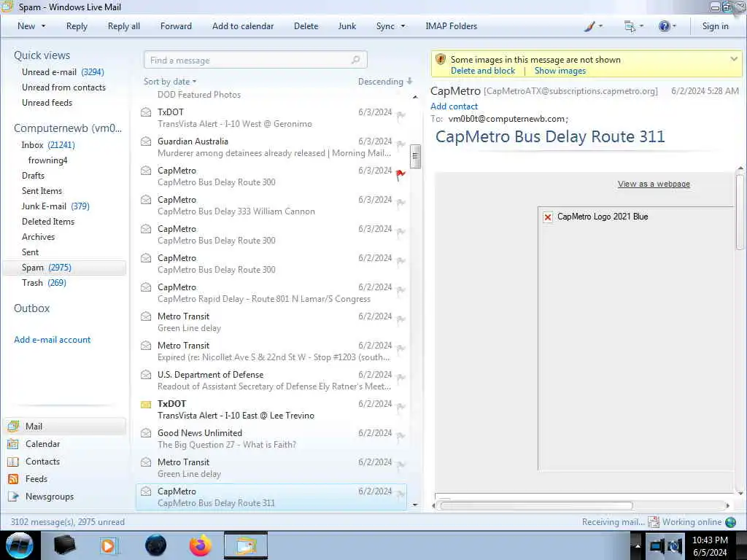The height and width of the screenshot is (560, 747).
Task: Open the Mail section icon
Action: click(x=13, y=426)
